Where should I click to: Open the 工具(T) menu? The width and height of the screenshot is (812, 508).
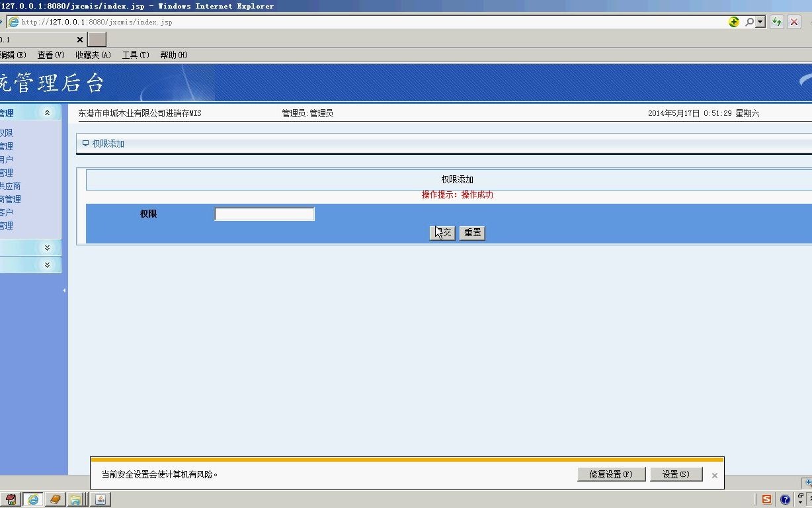click(135, 55)
